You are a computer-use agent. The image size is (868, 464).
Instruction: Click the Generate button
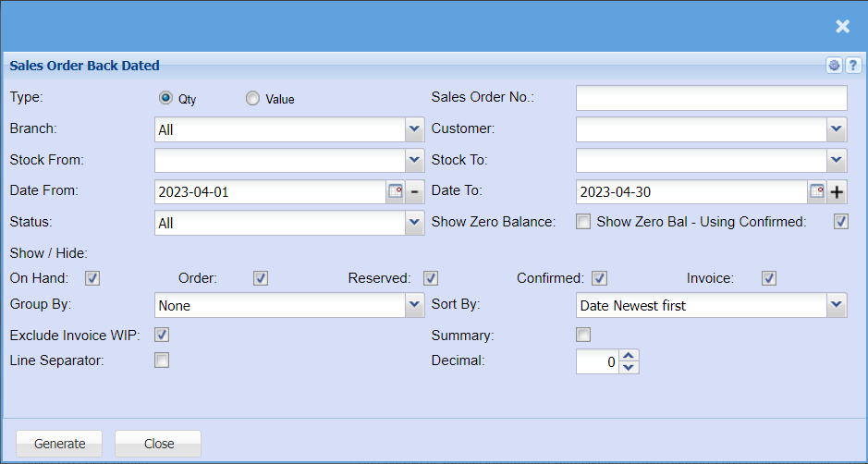pyautogui.click(x=60, y=444)
